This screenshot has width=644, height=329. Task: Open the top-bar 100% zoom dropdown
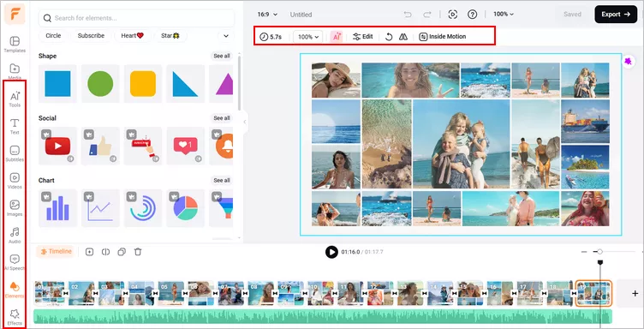click(x=504, y=14)
